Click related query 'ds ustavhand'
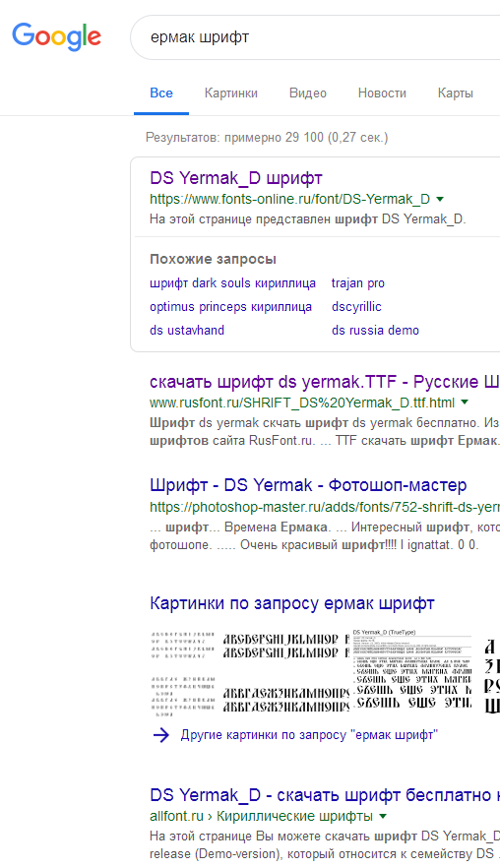The width and height of the screenshot is (500, 868). pos(187,330)
